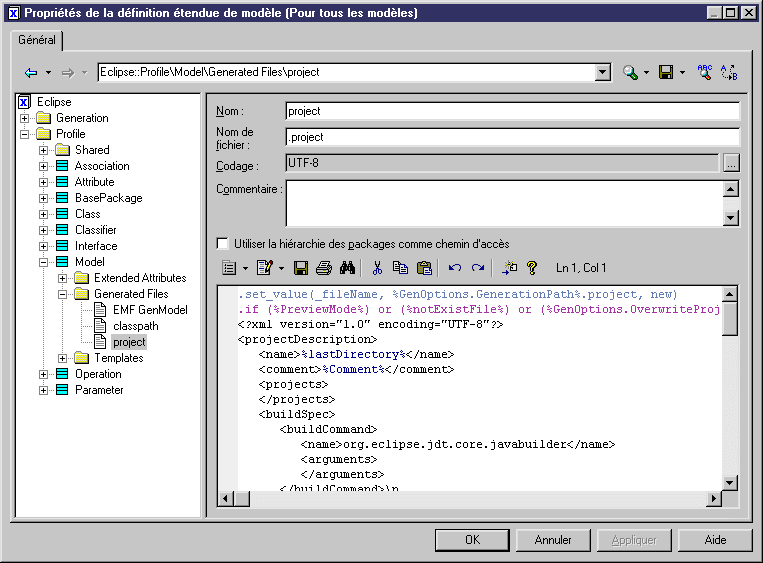Viewport: 763px width, 563px height.
Task: Select the Interface tree item
Action: [96, 246]
